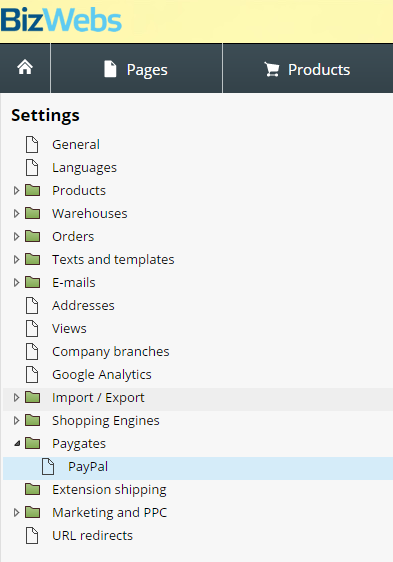This screenshot has width=393, height=562.
Task: Select Marketing and PPC item
Action: [x=109, y=513]
